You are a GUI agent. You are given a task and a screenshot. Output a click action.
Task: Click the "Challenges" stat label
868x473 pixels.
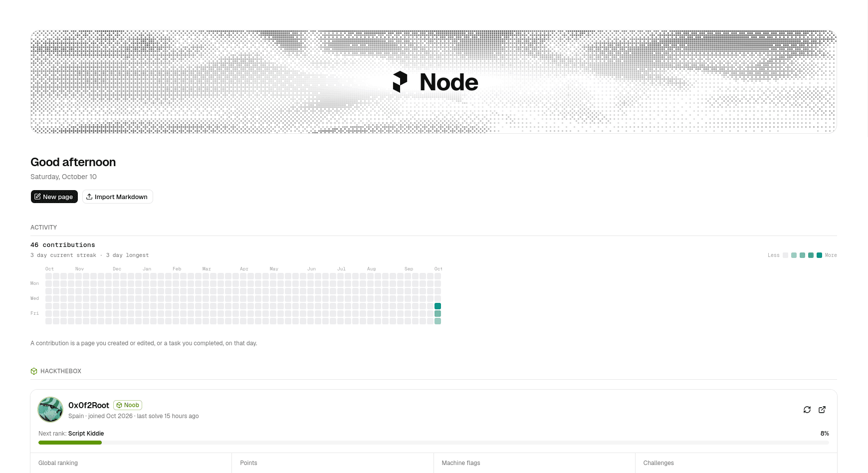(x=658, y=463)
